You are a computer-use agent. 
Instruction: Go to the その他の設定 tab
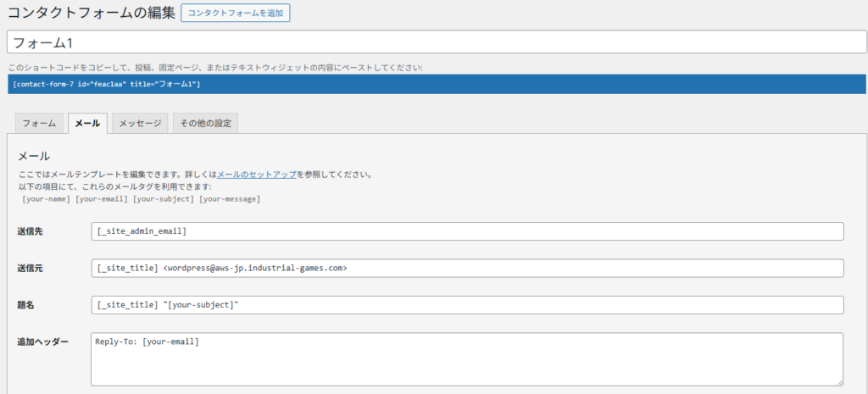pyautogui.click(x=205, y=124)
